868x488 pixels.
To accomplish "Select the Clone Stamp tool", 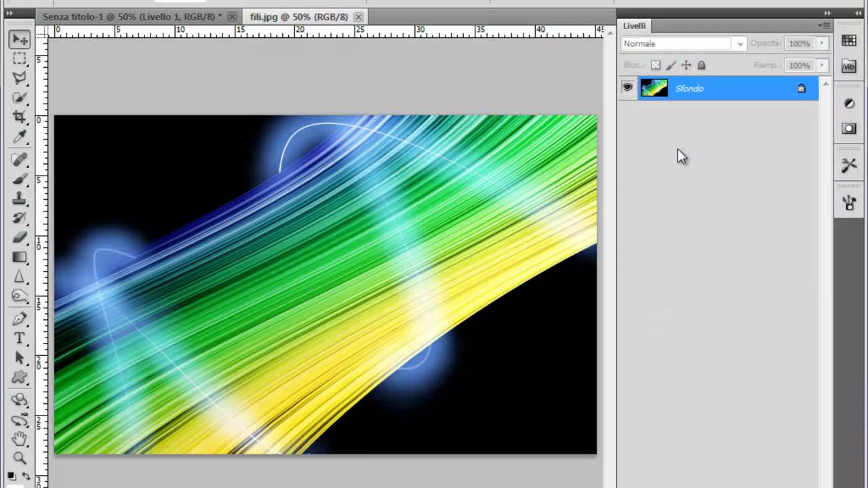I will [20, 199].
